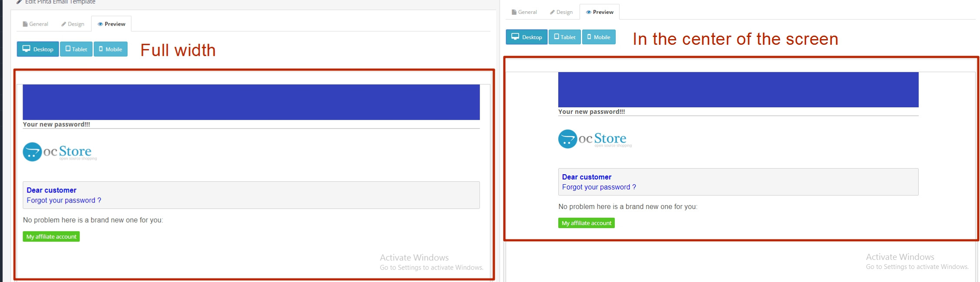Choose Mobile preview in right panel
Image resolution: width=980 pixels, height=282 pixels.
pos(599,37)
